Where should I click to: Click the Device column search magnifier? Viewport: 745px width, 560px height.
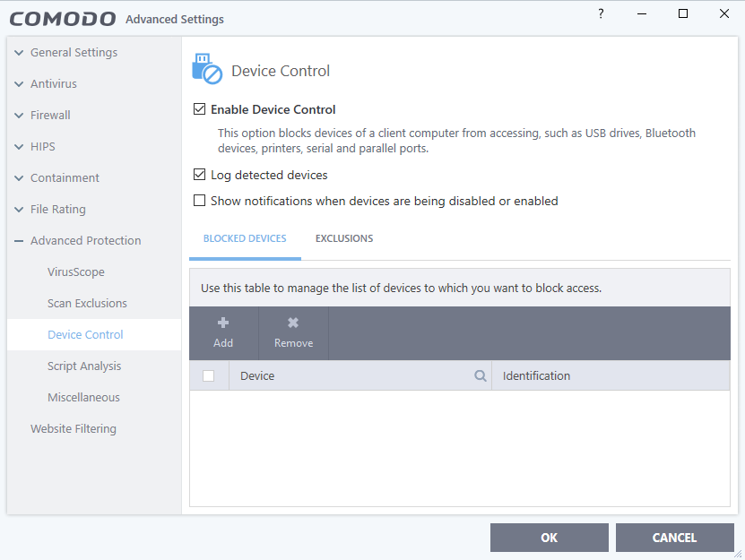pyautogui.click(x=481, y=375)
